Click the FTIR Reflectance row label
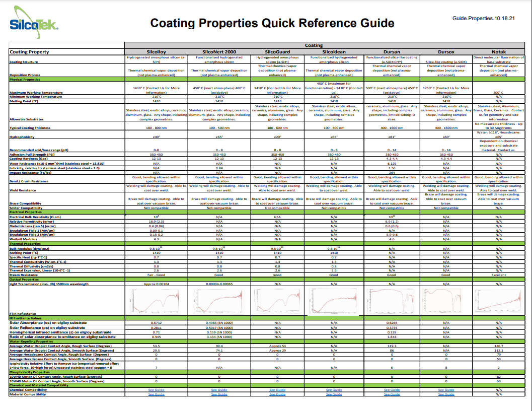Screen dimensions: 532x411 [x=23, y=314]
